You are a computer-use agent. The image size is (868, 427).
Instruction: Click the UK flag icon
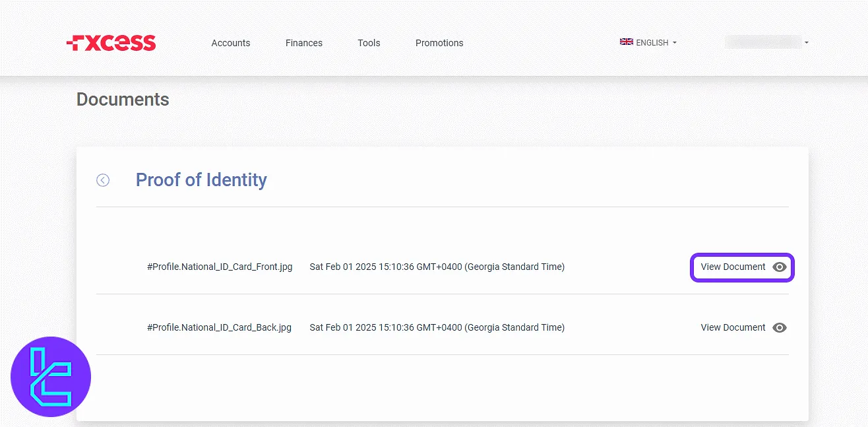(x=626, y=42)
